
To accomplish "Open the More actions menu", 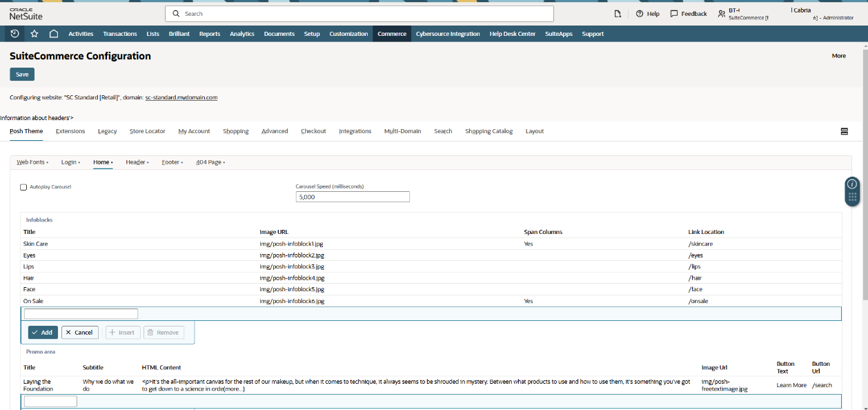I will 838,56.
